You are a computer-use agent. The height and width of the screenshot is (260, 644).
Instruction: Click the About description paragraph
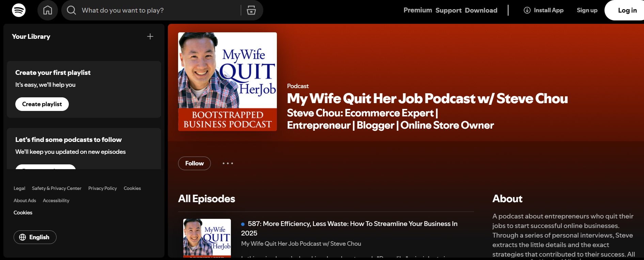coord(564,235)
